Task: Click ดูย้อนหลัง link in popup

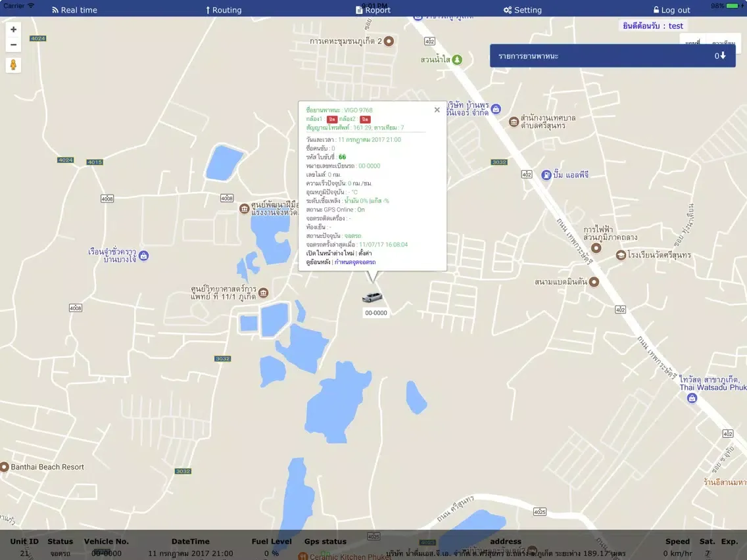Action: point(318,262)
